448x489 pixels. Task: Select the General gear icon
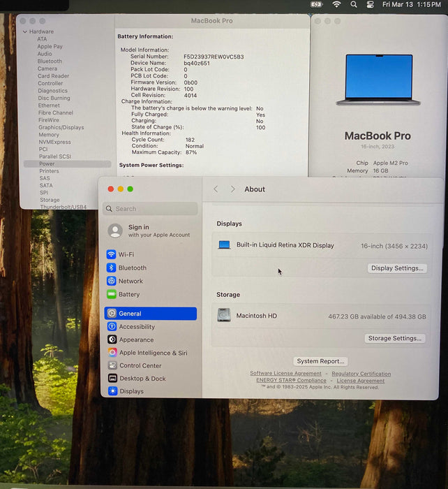coord(112,314)
